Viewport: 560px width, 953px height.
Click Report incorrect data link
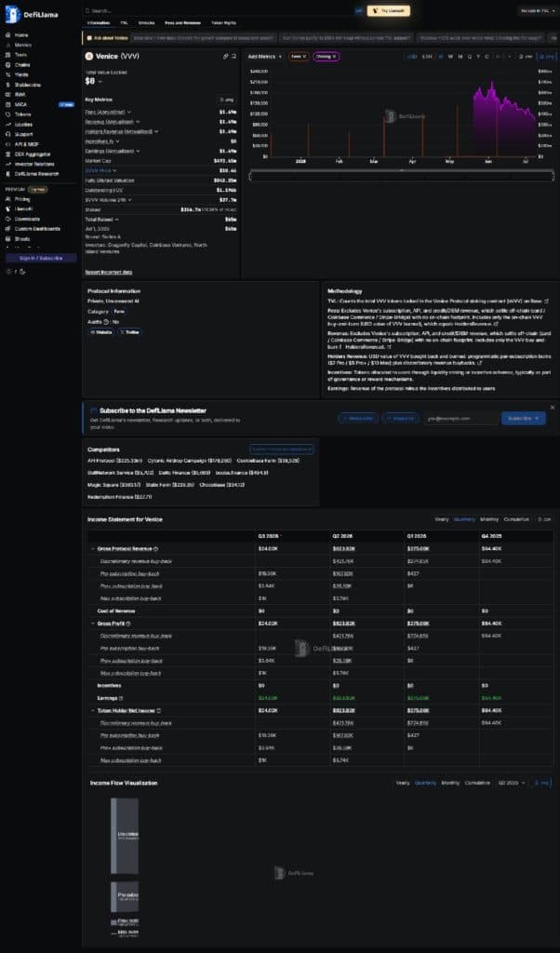click(109, 273)
